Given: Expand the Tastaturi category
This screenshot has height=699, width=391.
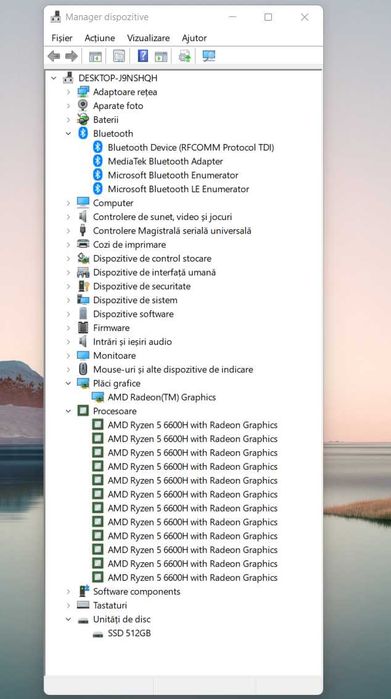Looking at the screenshot, I should 68,605.
